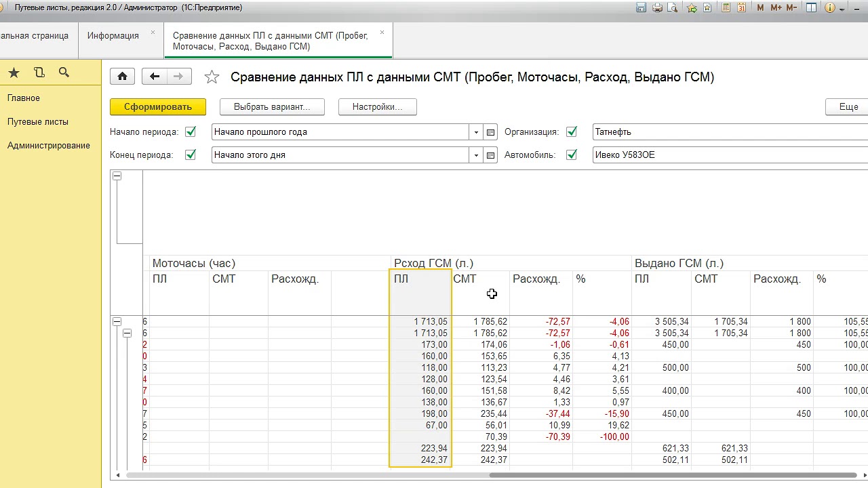Viewport: 868px width, 488px height.
Task: Open history icon in left sidebar
Action: pos(39,73)
